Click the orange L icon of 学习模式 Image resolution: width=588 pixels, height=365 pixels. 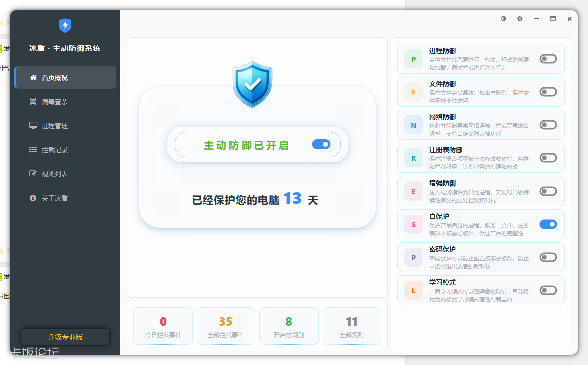click(413, 291)
